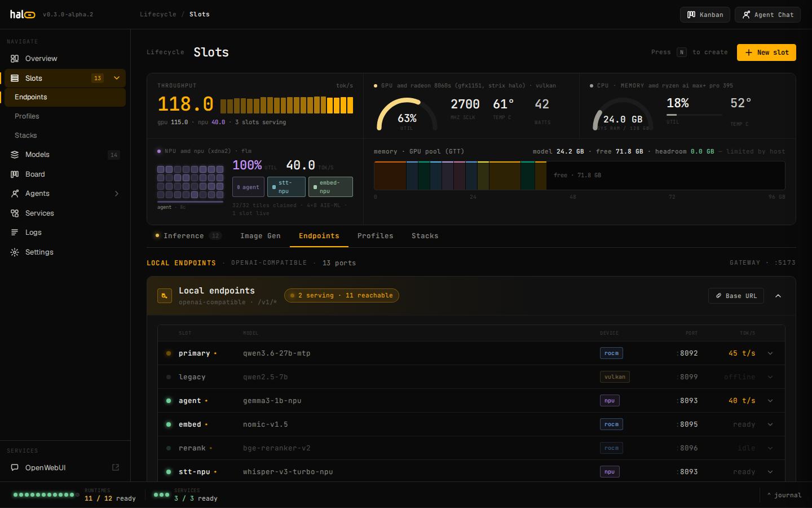Click the runtimes status dots
Viewport: 812px width, 508px height.
point(46,494)
